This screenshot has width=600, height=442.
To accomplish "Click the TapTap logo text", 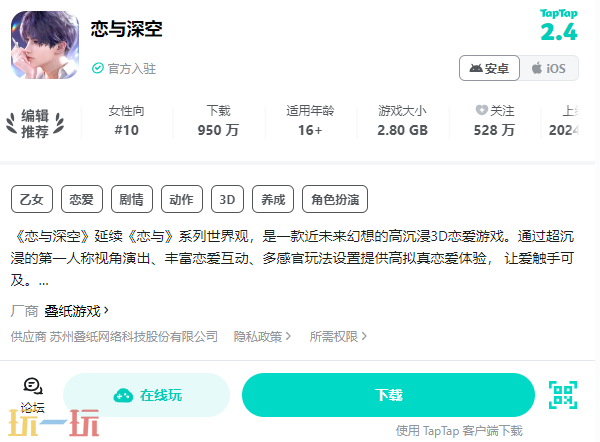I will pos(559,13).
